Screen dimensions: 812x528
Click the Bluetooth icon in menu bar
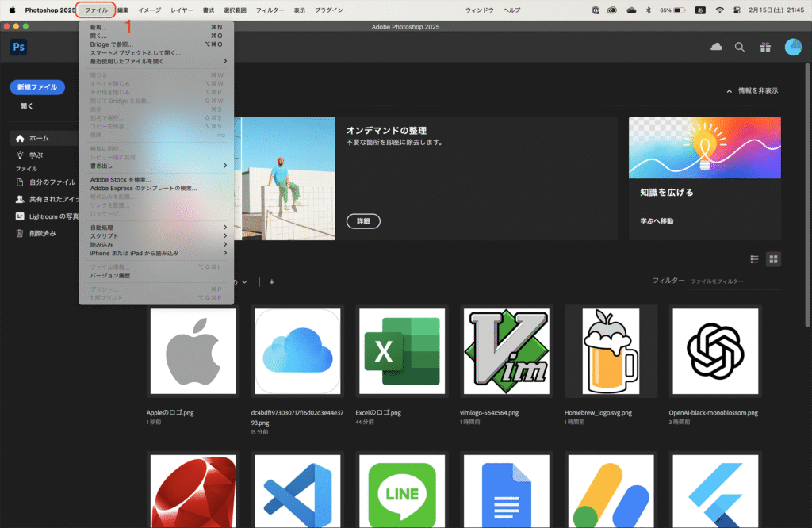coord(649,10)
